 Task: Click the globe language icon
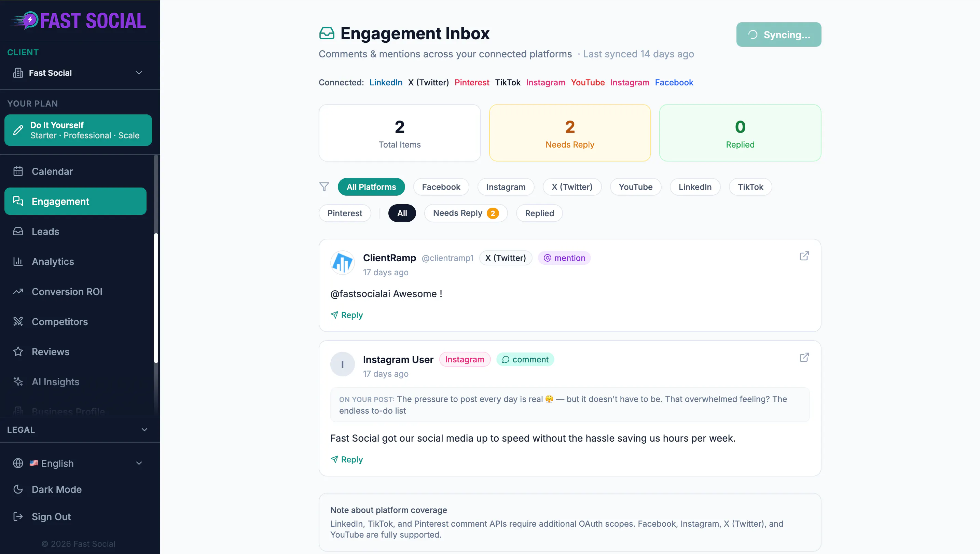18,463
